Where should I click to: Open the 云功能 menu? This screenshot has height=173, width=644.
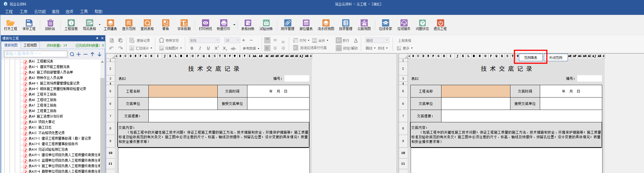40,12
